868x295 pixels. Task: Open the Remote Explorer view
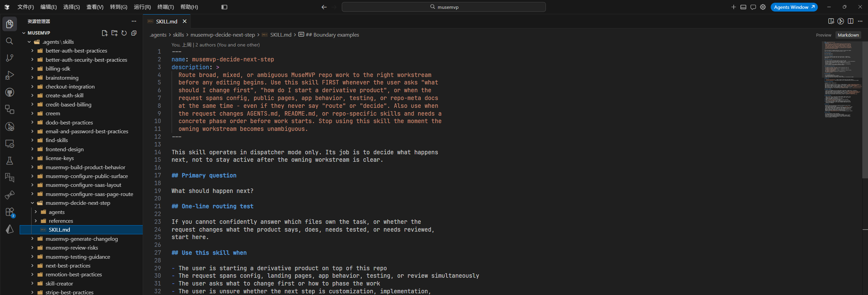9,143
